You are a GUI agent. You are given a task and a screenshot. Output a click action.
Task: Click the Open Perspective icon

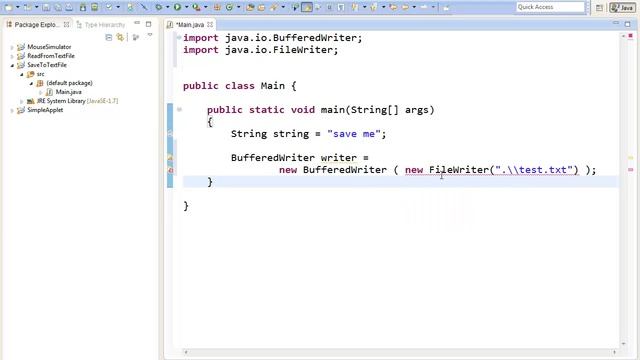(x=599, y=7)
